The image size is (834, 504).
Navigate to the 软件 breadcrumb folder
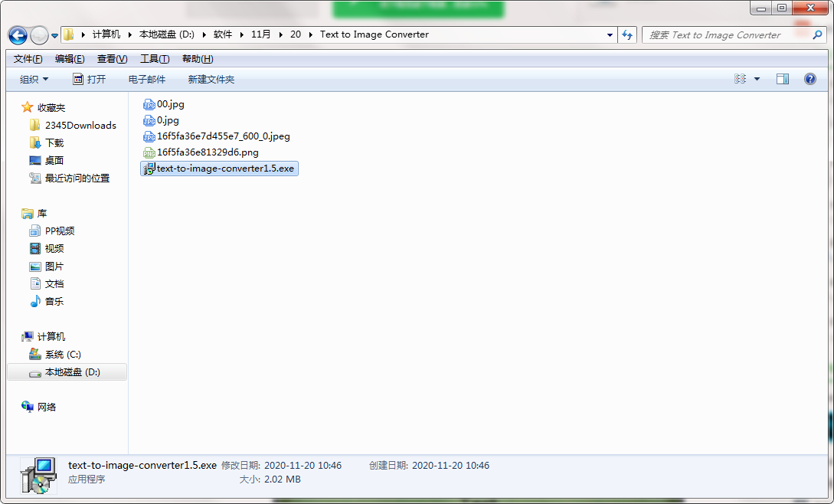pyautogui.click(x=223, y=34)
